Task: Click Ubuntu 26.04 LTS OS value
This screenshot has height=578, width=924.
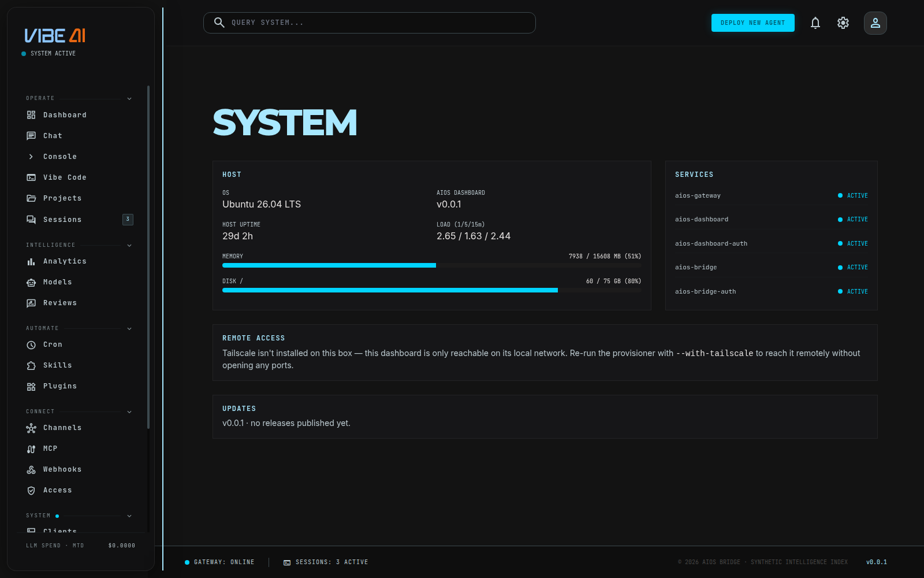Action: pyautogui.click(x=262, y=205)
